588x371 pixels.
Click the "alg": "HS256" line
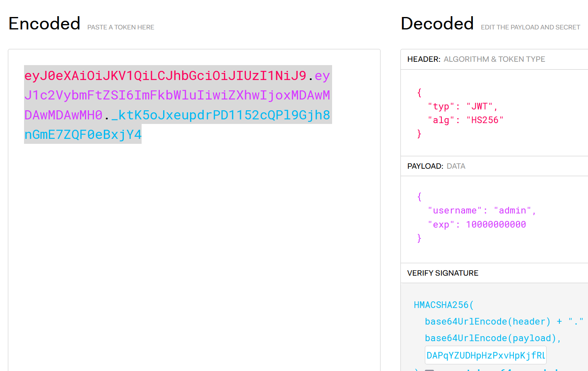pyautogui.click(x=465, y=120)
